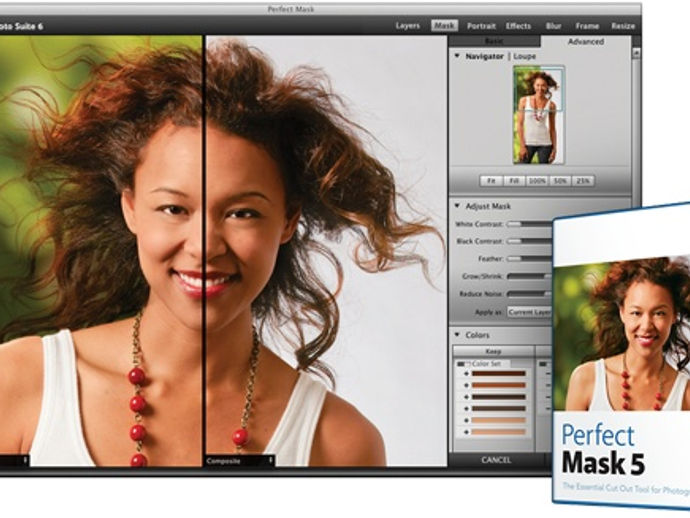
Task: Click the CANCEL button
Action: [496, 460]
